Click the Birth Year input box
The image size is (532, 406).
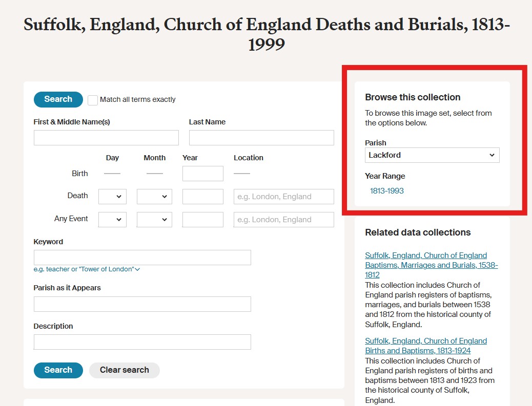202,174
